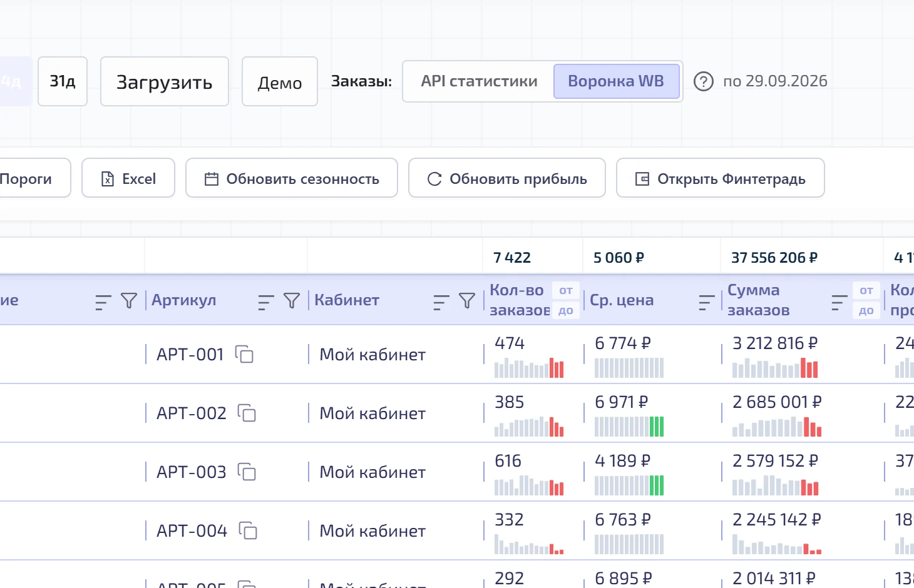Click the average price 4 189 ₽
914x588 pixels.
(623, 460)
